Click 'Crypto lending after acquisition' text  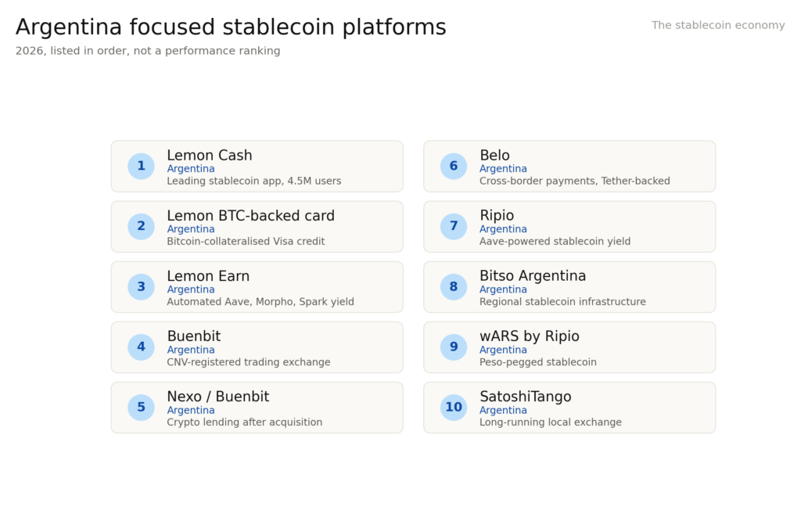pos(245,422)
